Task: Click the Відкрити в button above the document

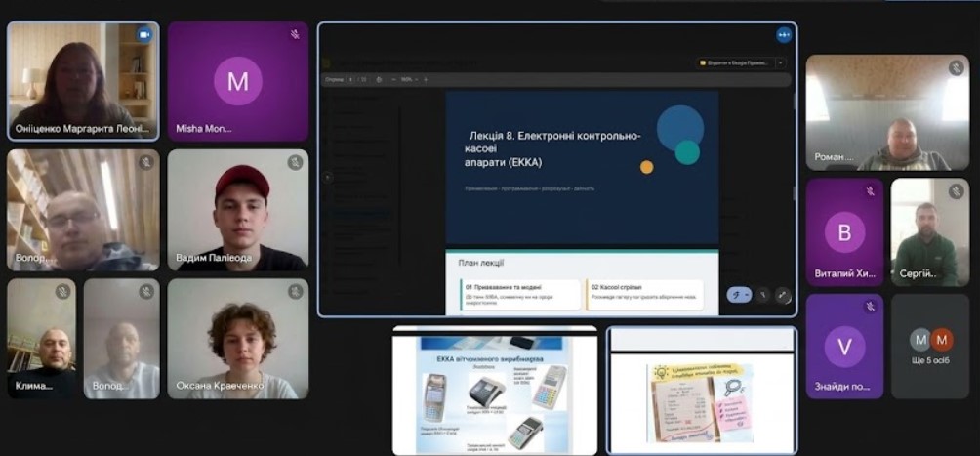Action: 736,63
